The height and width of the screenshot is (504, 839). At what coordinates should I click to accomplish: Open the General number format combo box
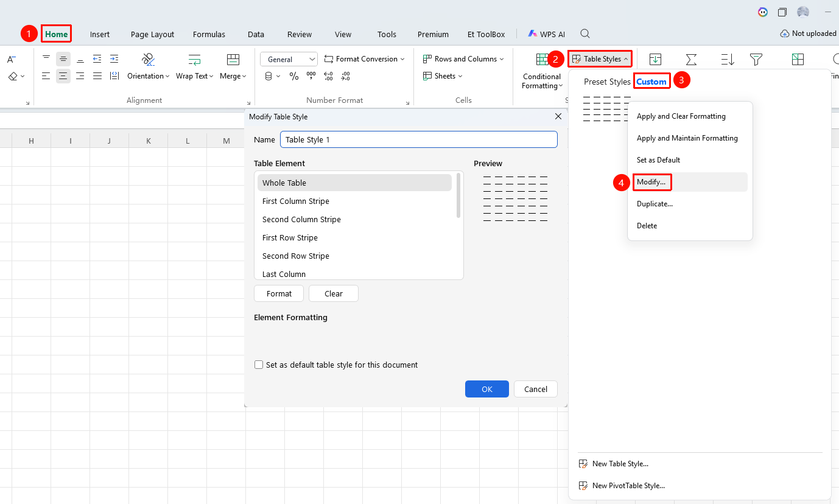[289, 59]
